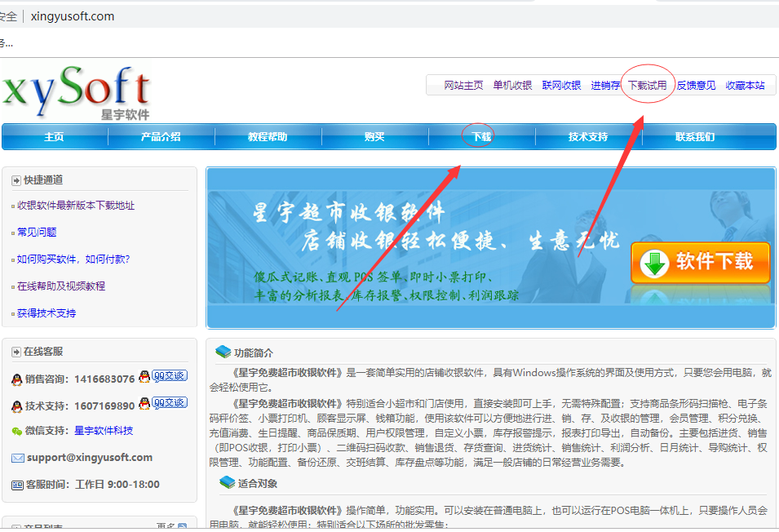Open the 技术支持 navigation tab

click(x=588, y=136)
